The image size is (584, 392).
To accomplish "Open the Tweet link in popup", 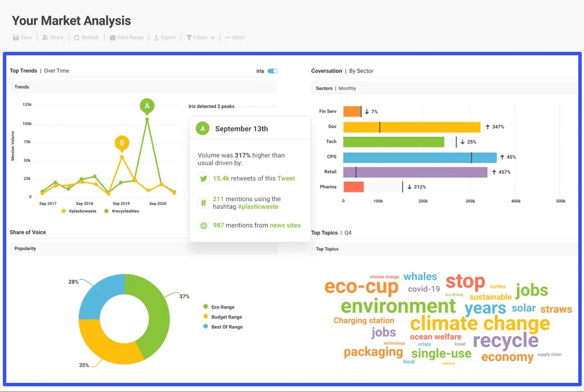I will [286, 178].
